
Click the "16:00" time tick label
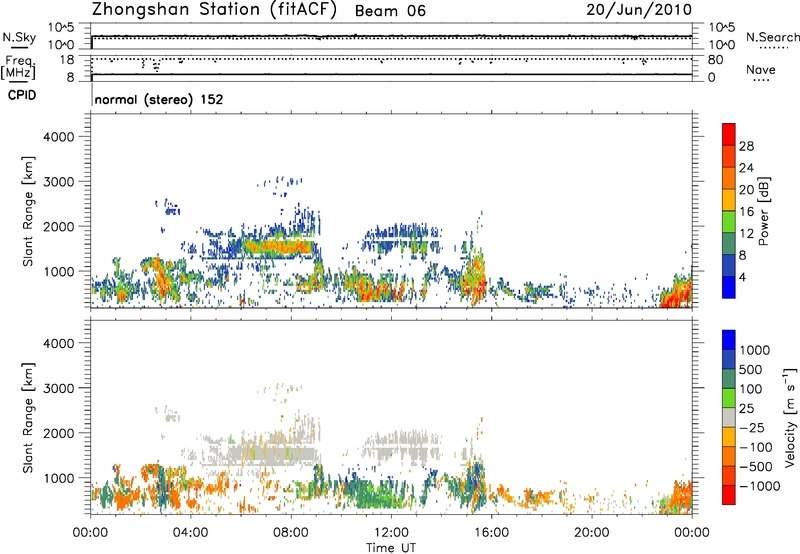click(x=491, y=533)
